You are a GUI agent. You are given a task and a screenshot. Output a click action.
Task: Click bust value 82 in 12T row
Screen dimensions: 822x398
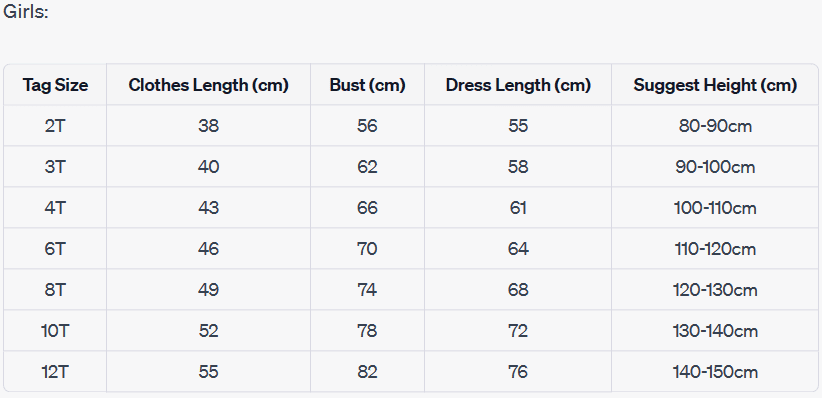(x=367, y=372)
